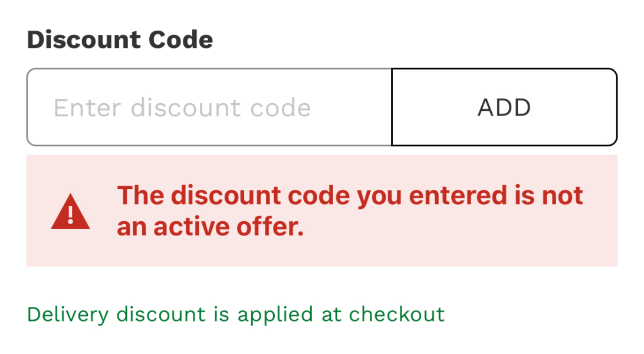The width and height of the screenshot is (644, 354).
Task: Click the Discount Code heading
Action: pos(120,40)
